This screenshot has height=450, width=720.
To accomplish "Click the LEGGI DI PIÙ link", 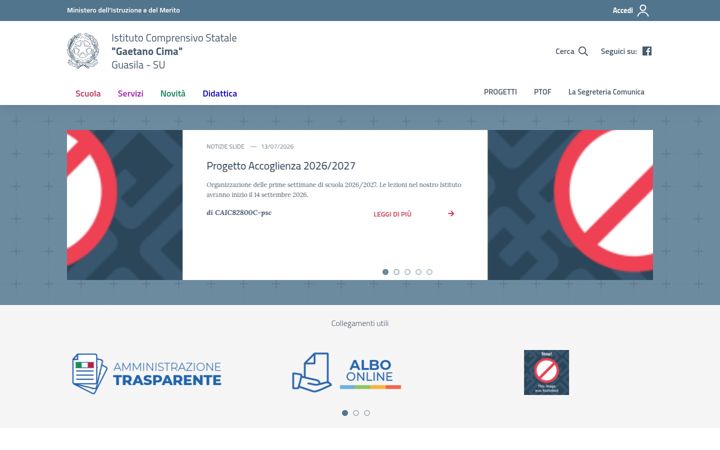I will (392, 214).
